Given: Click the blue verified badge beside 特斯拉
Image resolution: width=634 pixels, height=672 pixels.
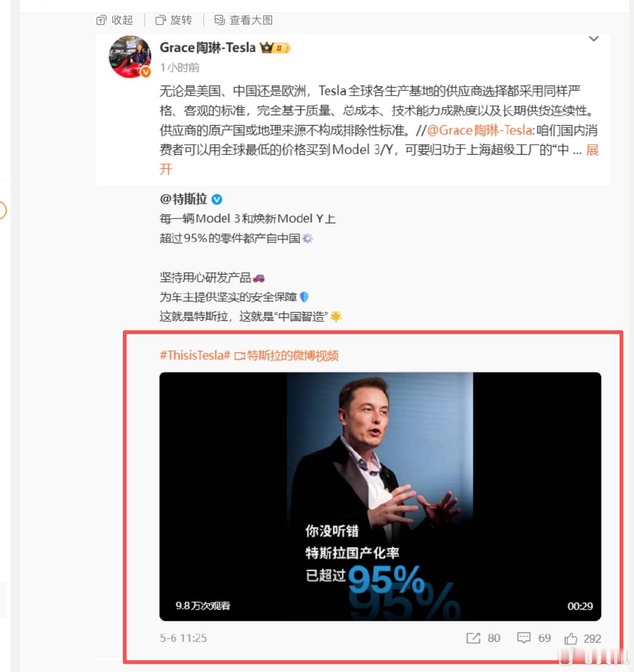Looking at the screenshot, I should point(217,199).
